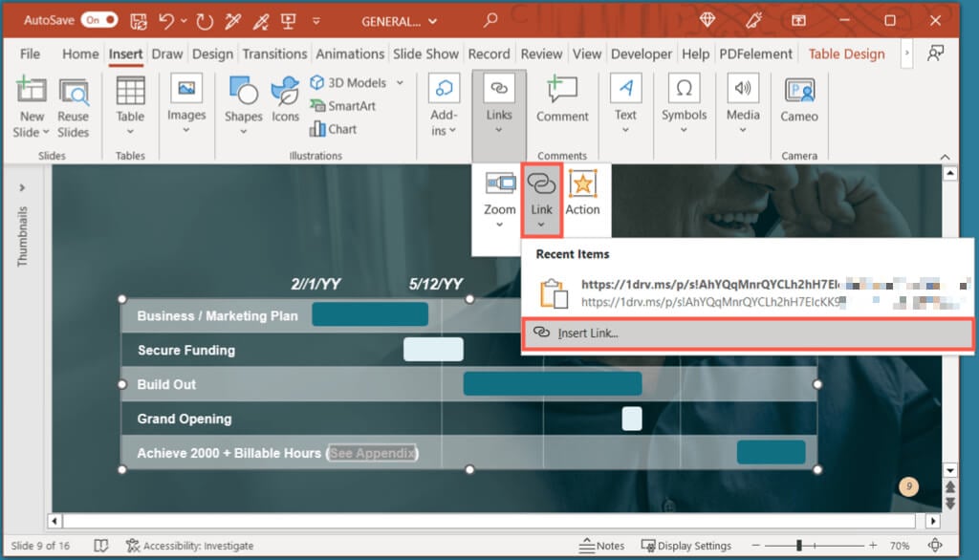Click next slide double arrow
The height and width of the screenshot is (560, 979).
click(x=949, y=504)
